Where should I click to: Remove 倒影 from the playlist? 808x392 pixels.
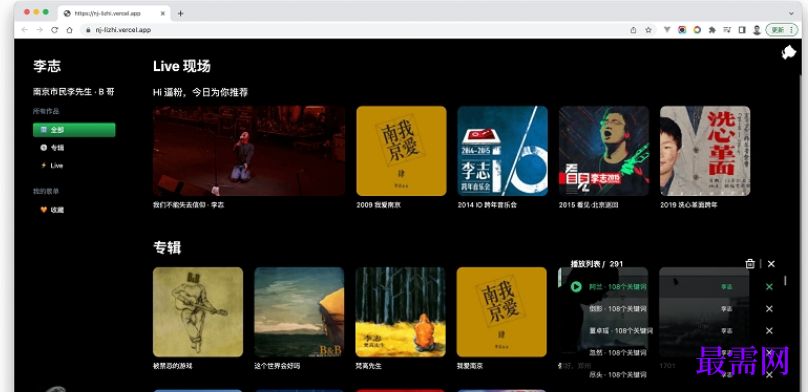769,309
